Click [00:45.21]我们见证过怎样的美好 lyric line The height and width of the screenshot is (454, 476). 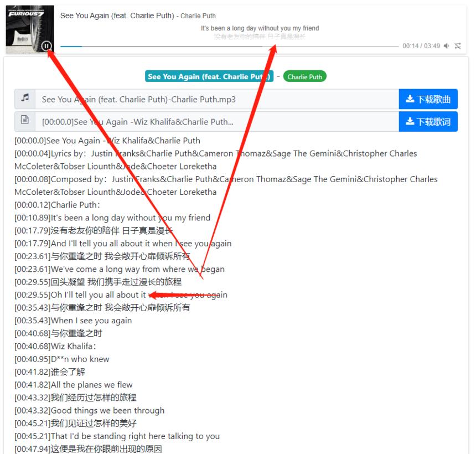(75, 423)
